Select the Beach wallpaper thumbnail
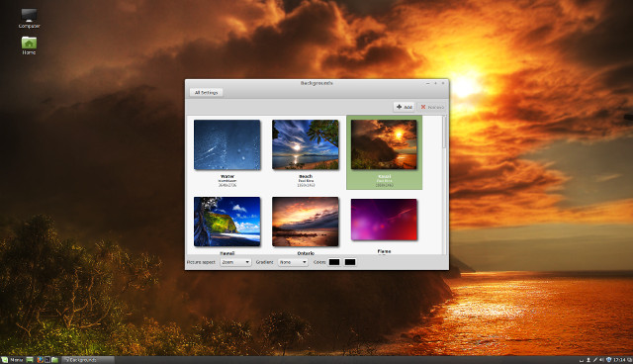This screenshot has height=364, width=633. [x=306, y=144]
